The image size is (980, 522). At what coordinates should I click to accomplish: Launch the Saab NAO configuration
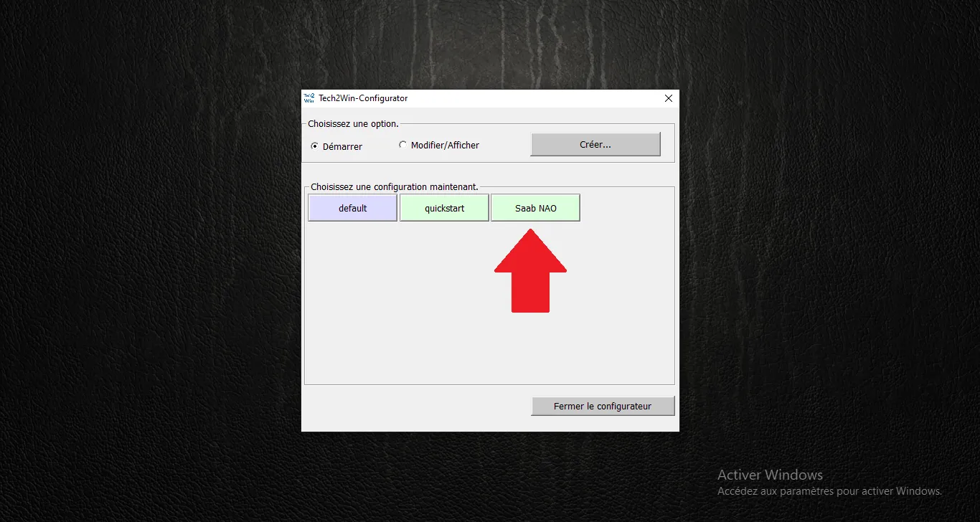pyautogui.click(x=535, y=208)
